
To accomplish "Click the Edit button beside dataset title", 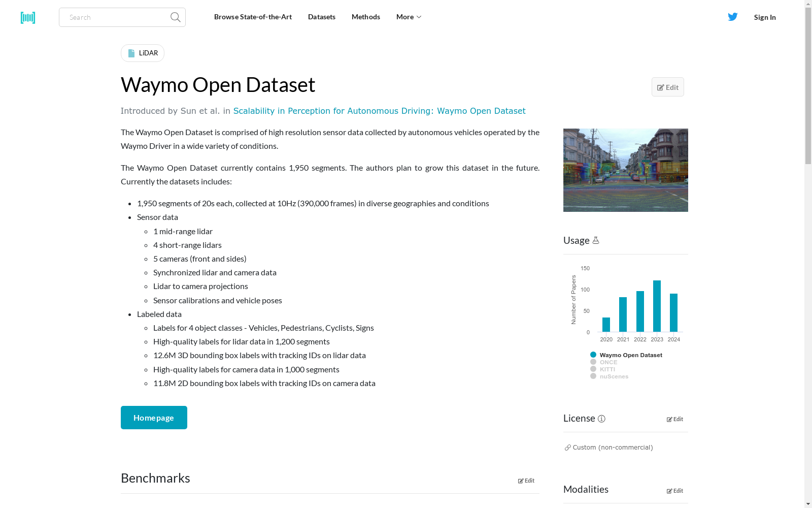I will point(668,87).
